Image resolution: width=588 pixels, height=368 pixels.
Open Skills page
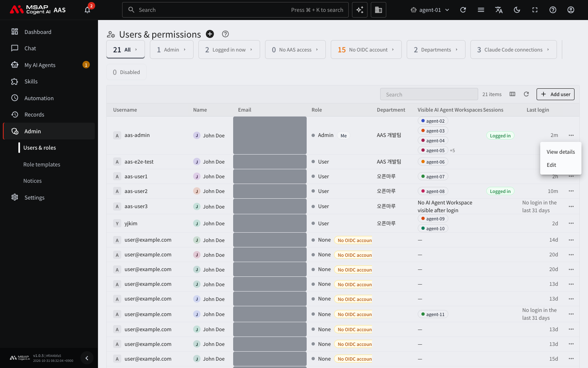click(49, 81)
